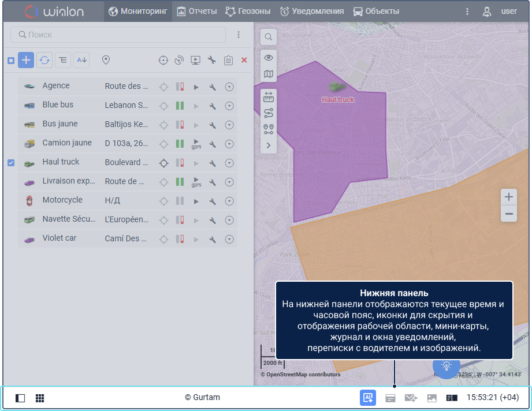Open wrench properties for Blue bus
Viewport: 532px width, 411px height.
(x=213, y=106)
